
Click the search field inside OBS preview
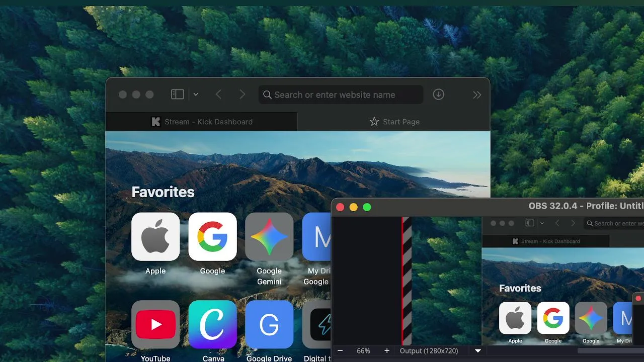614,223
